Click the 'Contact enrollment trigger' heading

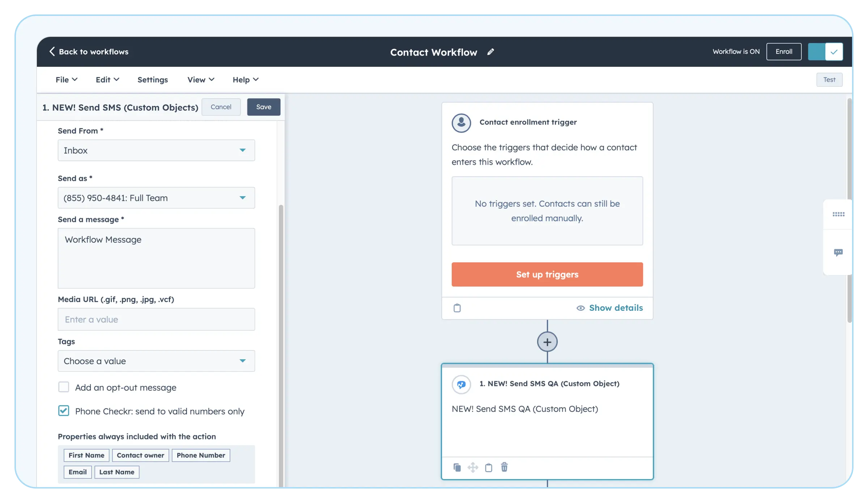(x=528, y=122)
